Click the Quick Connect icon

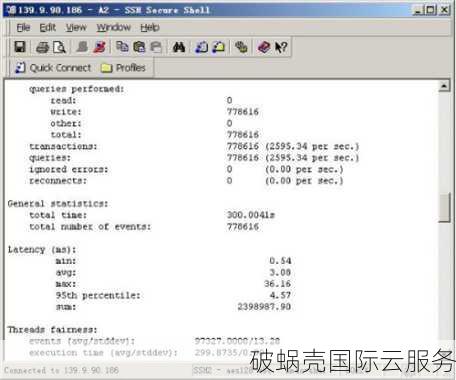(x=20, y=68)
